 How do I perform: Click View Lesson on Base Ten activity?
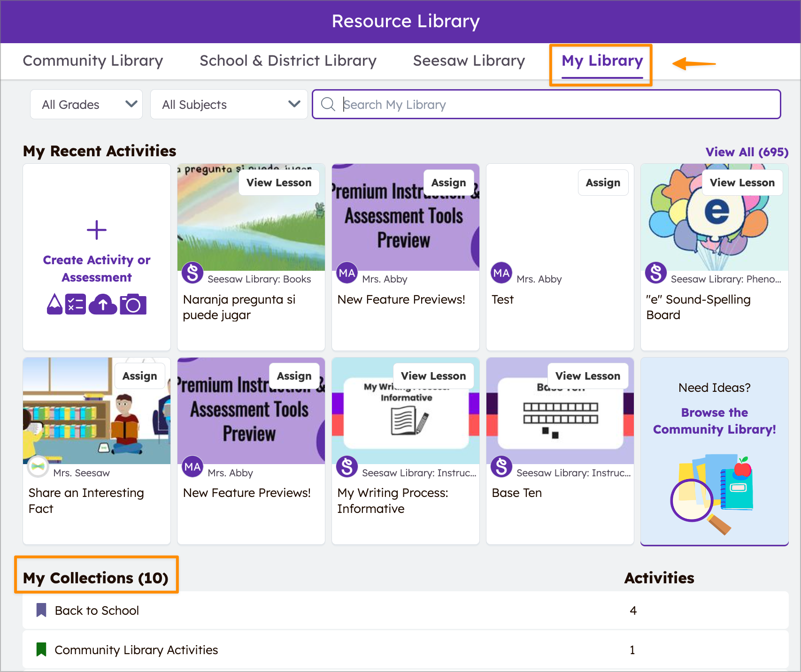[587, 375]
